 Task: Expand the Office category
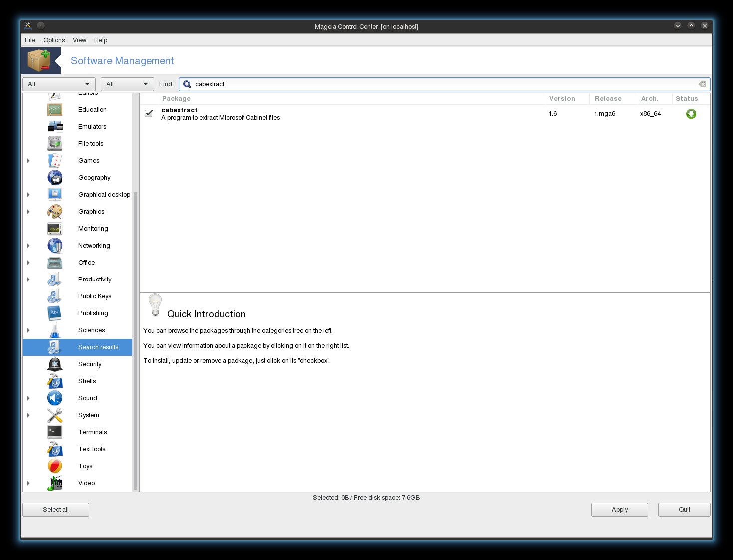tap(28, 263)
